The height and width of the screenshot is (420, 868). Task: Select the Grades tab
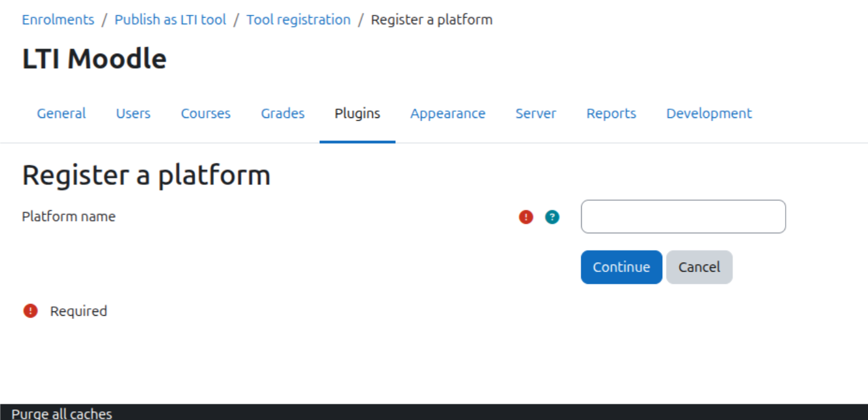(282, 114)
